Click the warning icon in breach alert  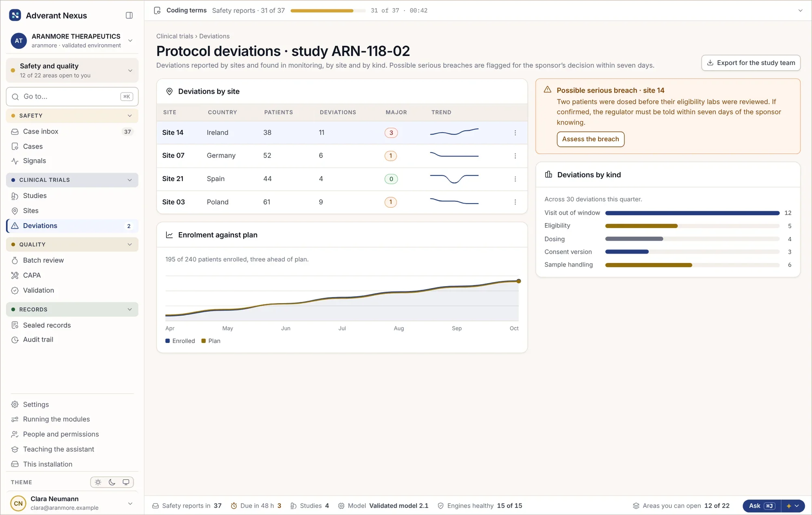pyautogui.click(x=547, y=90)
